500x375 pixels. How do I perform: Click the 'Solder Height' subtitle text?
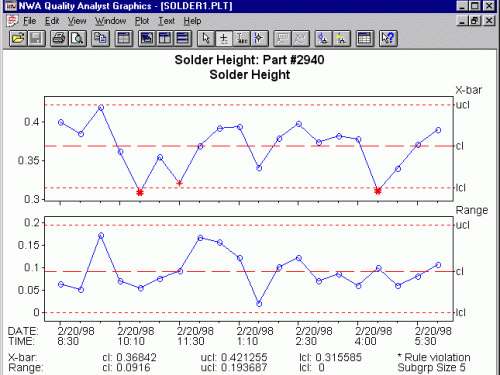point(250,75)
